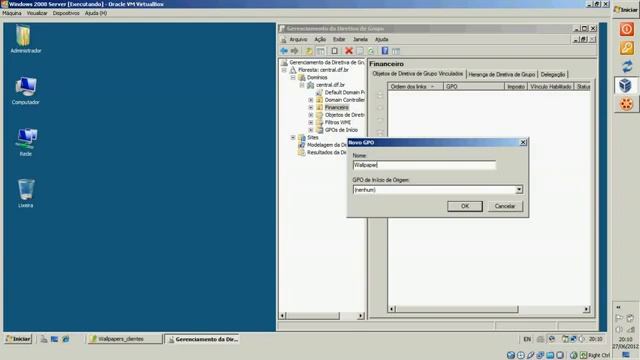Click the key icon in host sidebar
The height and width of the screenshot is (360, 640).
tap(627, 48)
